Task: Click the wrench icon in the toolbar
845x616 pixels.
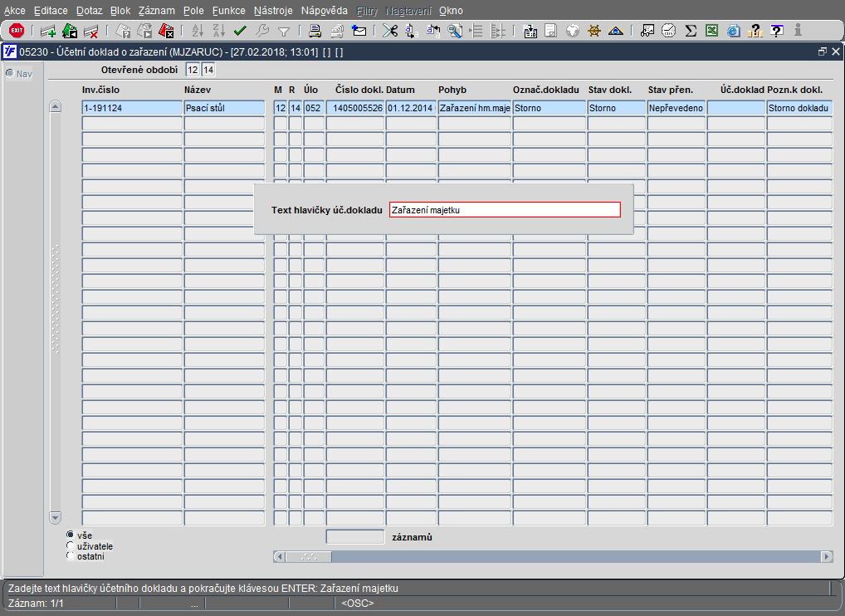Action: 262,32
